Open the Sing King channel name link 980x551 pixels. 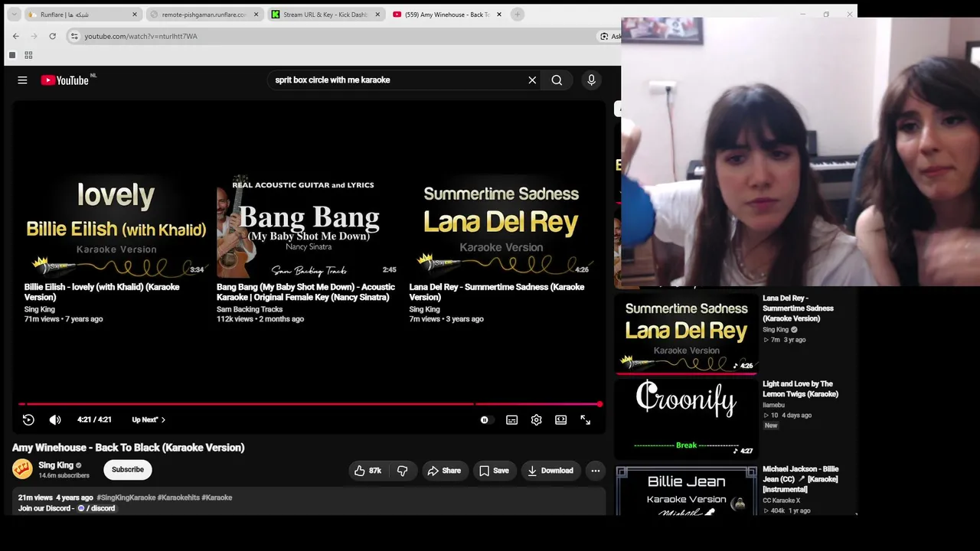coord(56,465)
